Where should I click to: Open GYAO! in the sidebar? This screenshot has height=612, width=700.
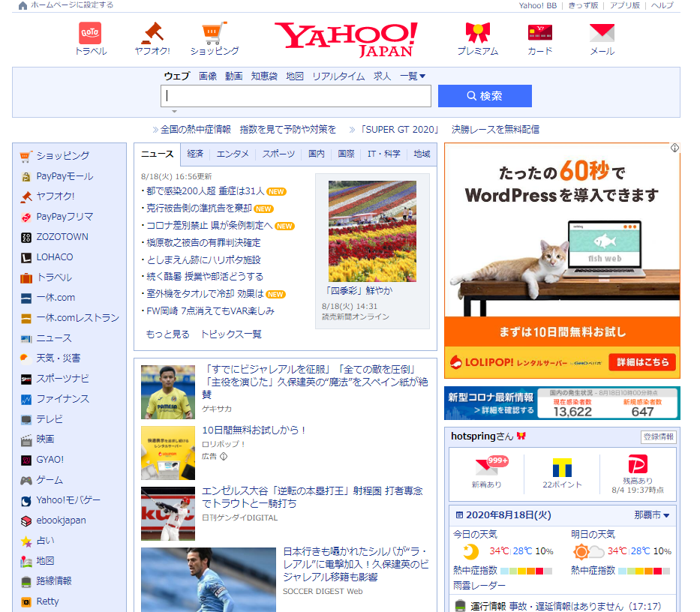(50, 459)
